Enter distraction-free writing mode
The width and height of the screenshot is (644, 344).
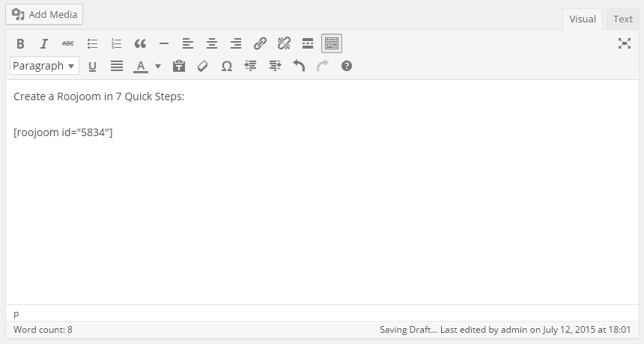tap(625, 43)
